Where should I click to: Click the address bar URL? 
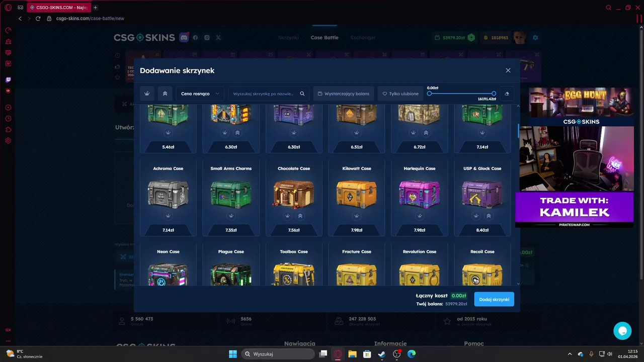(x=90, y=19)
